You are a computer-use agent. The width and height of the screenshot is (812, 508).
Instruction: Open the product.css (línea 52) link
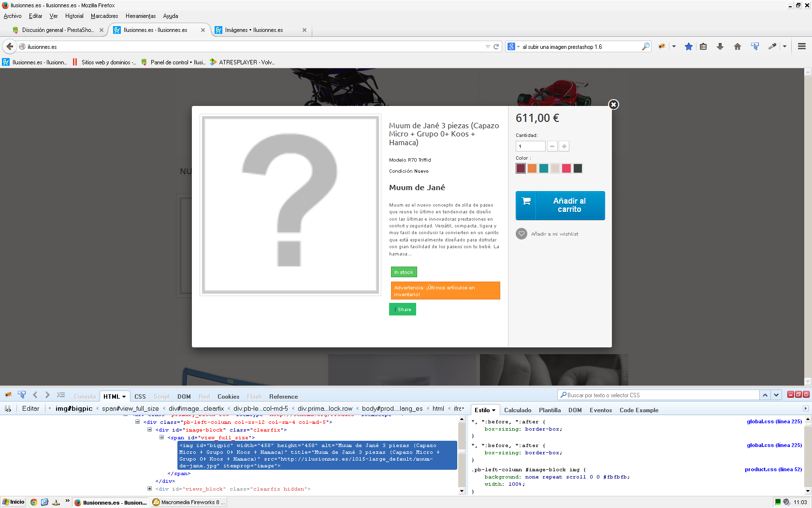773,469
